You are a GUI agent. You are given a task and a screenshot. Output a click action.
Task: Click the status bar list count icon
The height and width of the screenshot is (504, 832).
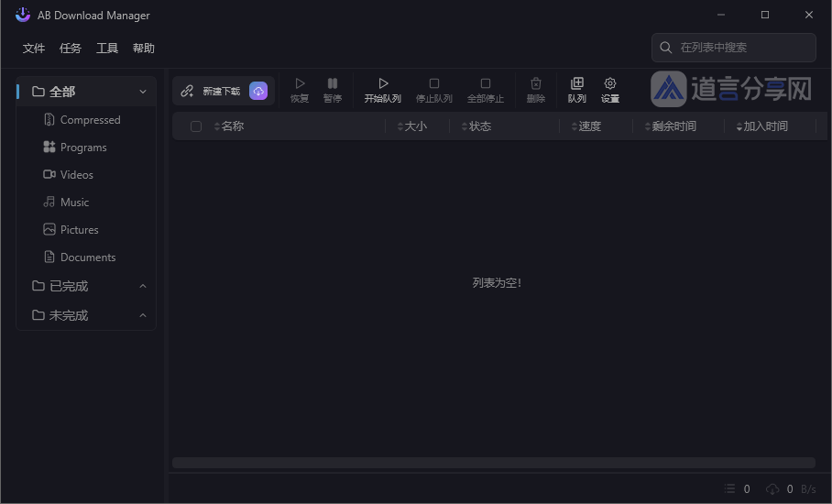(x=730, y=488)
